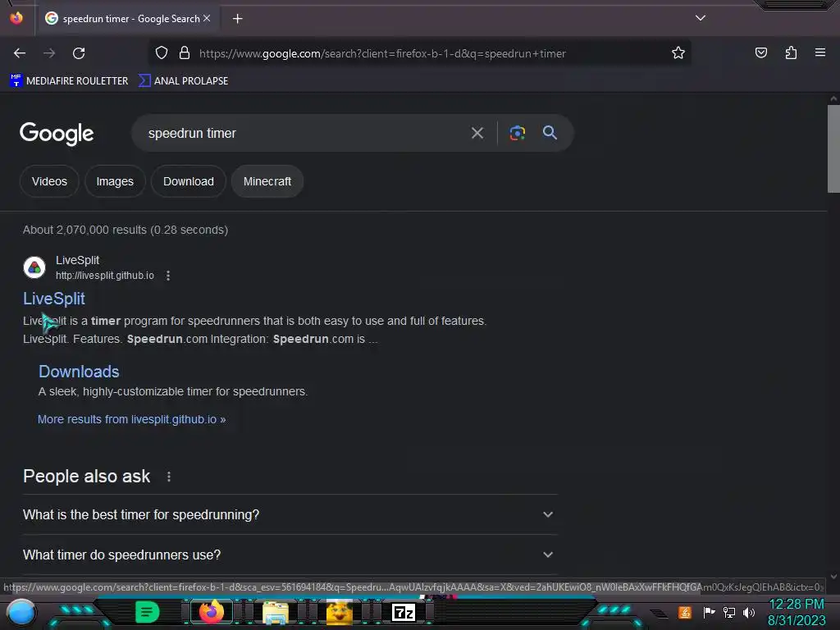Click livesplit.github.io URL text
The height and width of the screenshot is (630, 840).
click(105, 276)
